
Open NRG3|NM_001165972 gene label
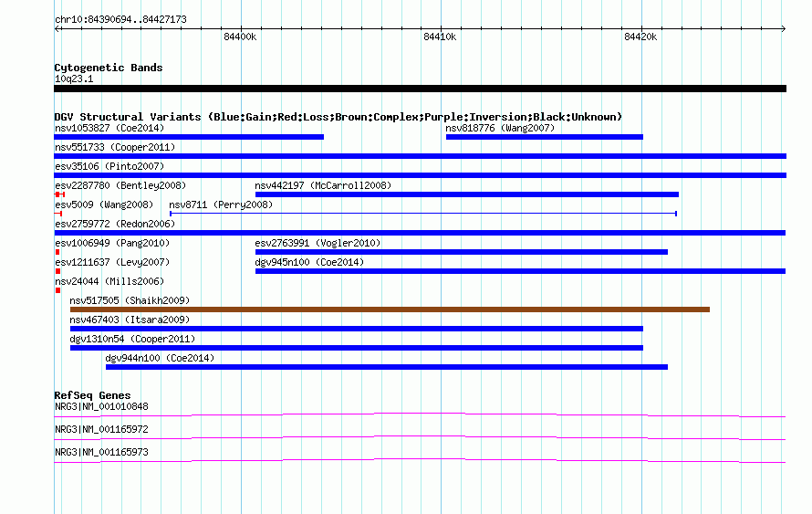coord(101,429)
